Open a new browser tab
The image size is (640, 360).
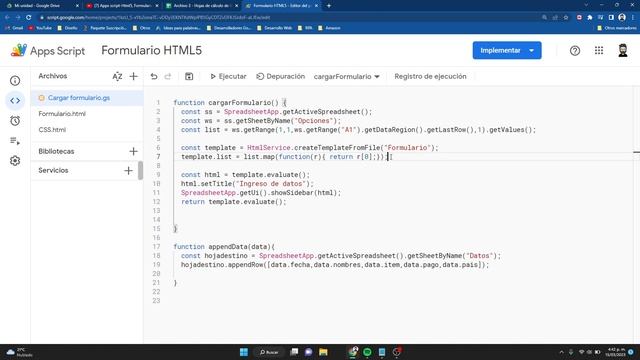point(329,6)
